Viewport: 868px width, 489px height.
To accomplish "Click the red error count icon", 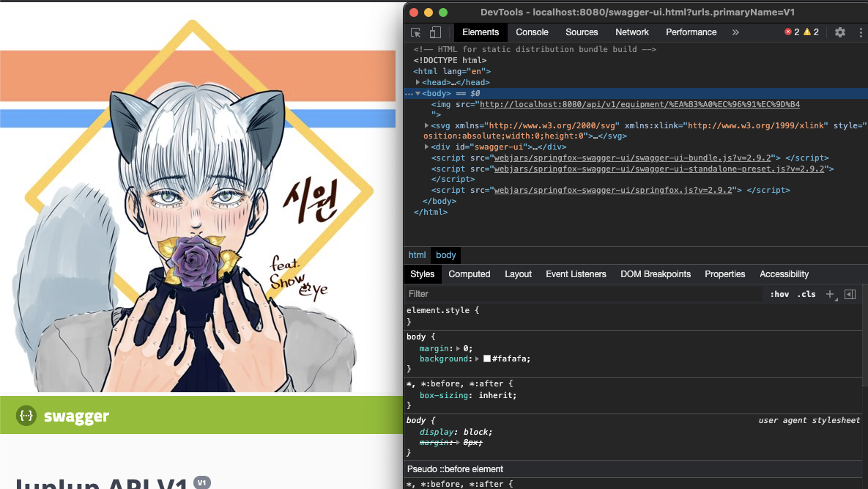I will [788, 32].
